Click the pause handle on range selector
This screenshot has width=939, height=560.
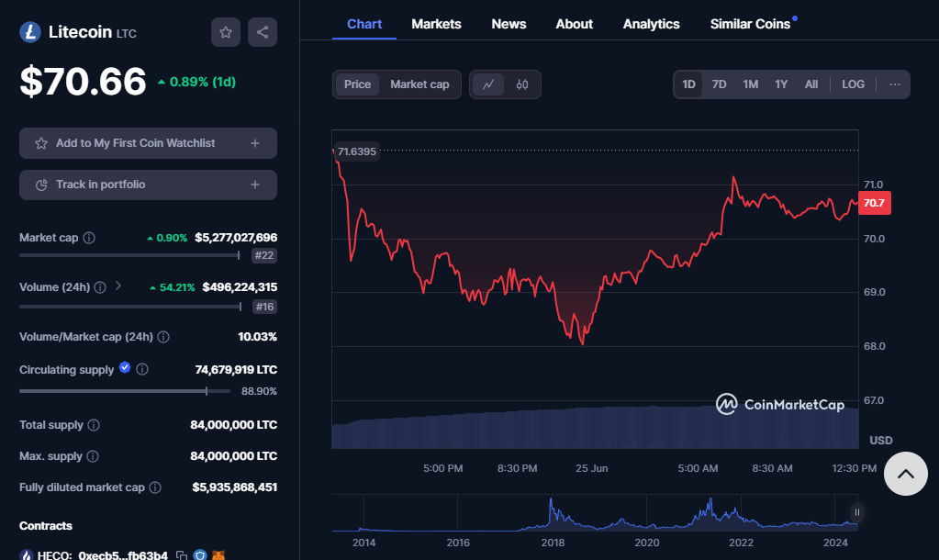857,512
